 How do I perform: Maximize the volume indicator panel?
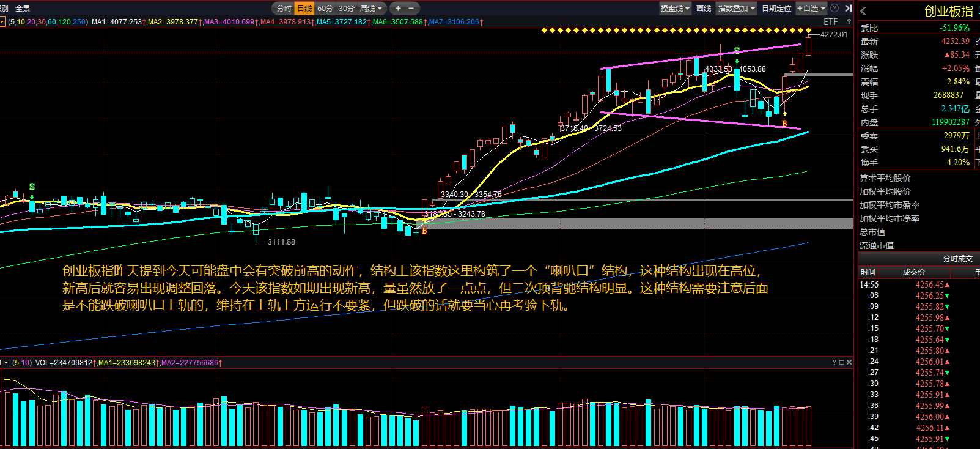tap(841, 362)
